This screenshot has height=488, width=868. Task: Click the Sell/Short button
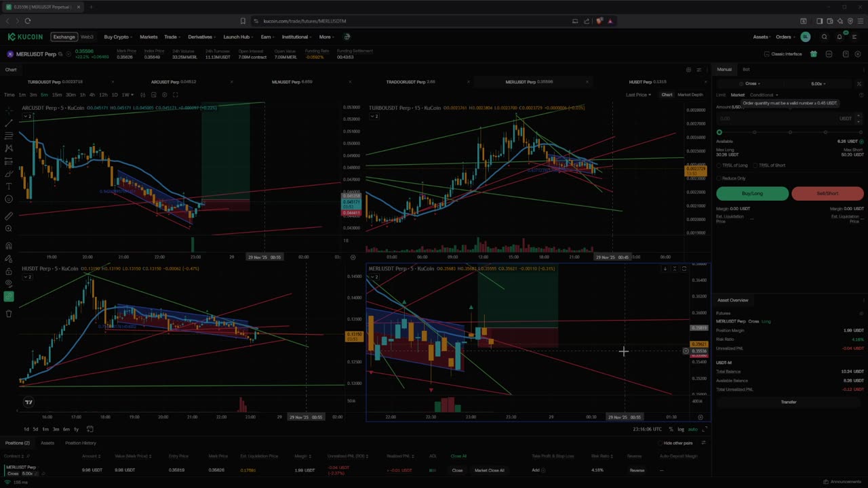click(x=827, y=194)
